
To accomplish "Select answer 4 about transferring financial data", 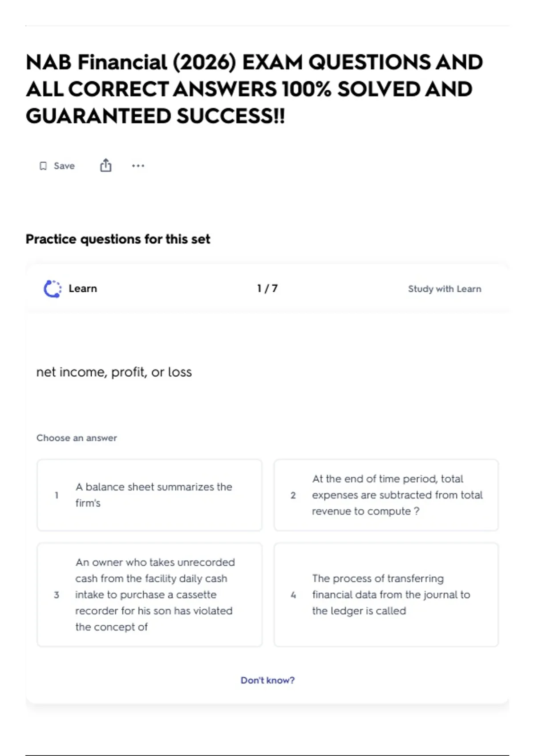I will [386, 595].
